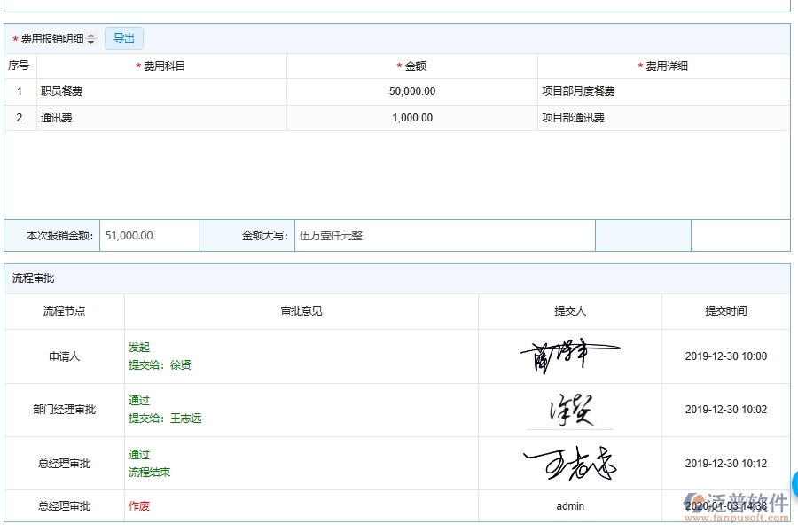Click the 金额大写 text field

coord(443,235)
